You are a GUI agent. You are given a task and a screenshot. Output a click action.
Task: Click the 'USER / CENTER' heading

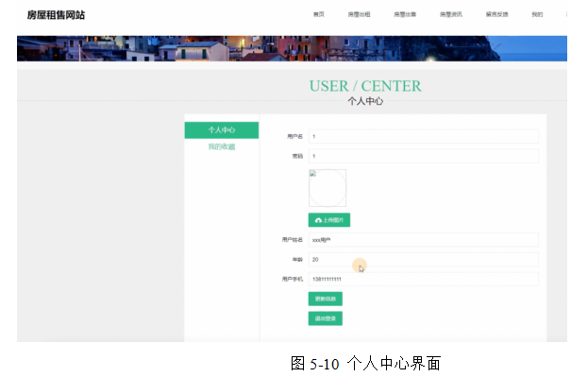(365, 86)
